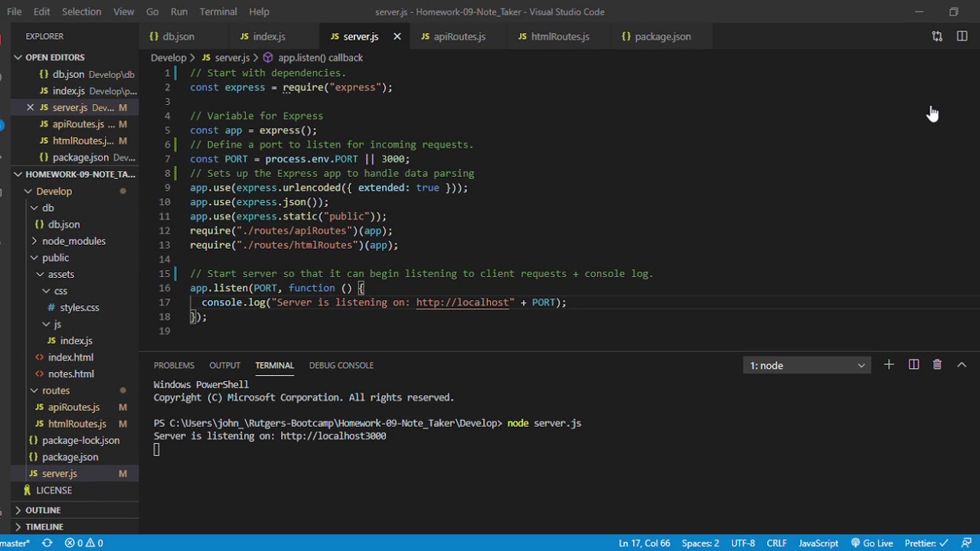Open the terminal selector '1: node' dropdown
The width and height of the screenshot is (980, 551).
(807, 365)
